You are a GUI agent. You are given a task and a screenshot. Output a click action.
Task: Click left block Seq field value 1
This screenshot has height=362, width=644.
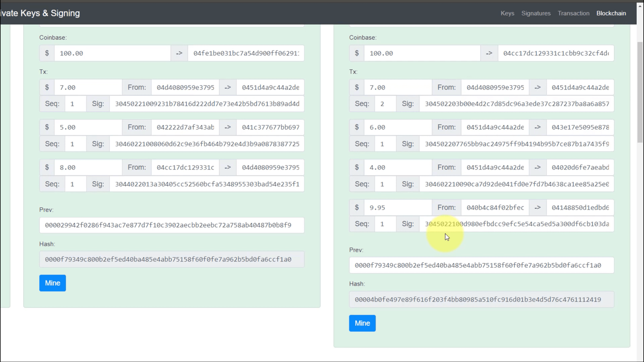coord(72,104)
